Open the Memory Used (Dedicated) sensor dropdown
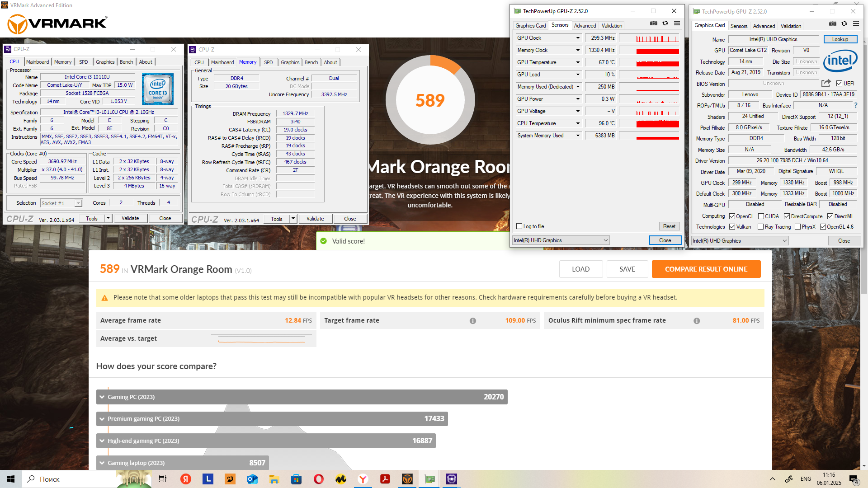This screenshot has height=488, width=868. tap(578, 87)
